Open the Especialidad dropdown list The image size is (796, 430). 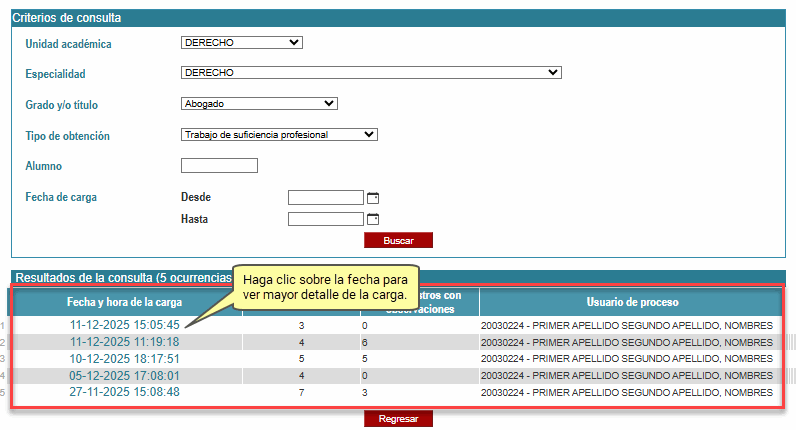point(371,73)
